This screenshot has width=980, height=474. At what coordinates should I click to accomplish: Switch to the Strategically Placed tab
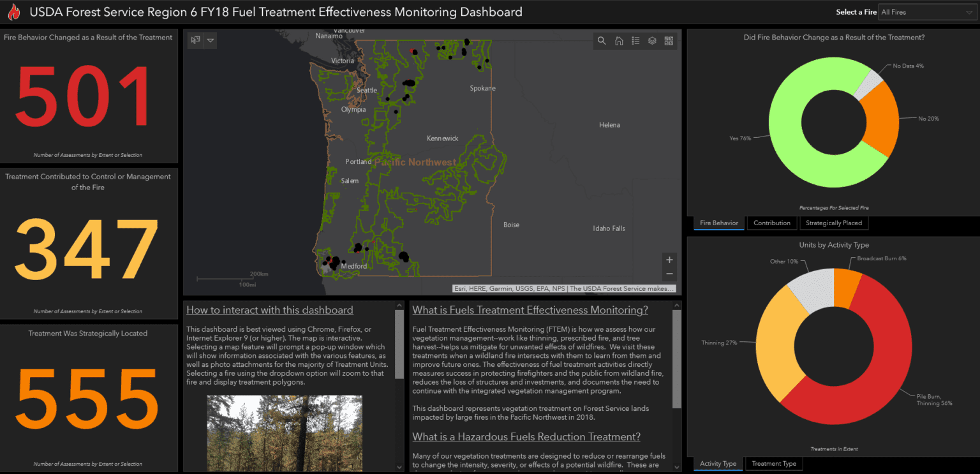pos(834,223)
